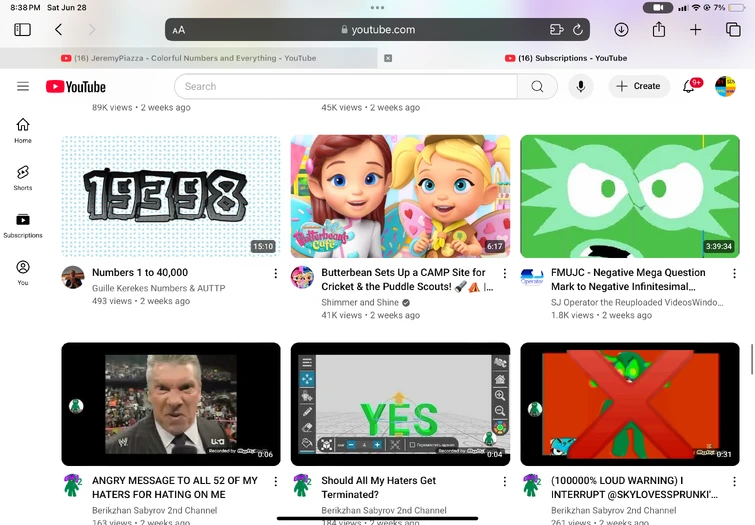Open the red X video thumbnail
This screenshot has height=525, width=755.
point(630,404)
